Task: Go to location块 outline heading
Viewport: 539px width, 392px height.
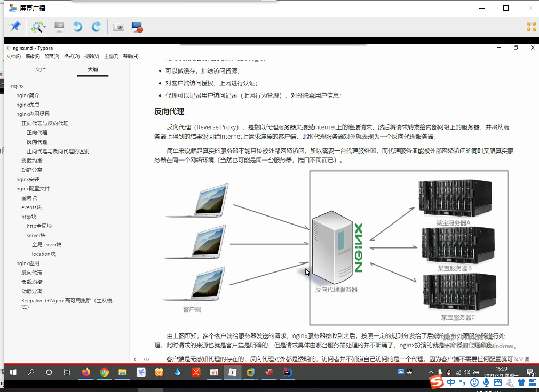Action: pos(44,254)
